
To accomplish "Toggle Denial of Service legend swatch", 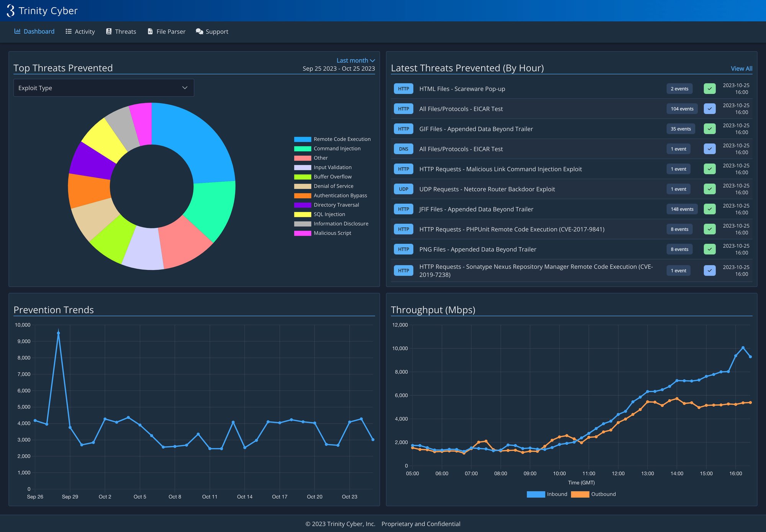I will coord(303,186).
